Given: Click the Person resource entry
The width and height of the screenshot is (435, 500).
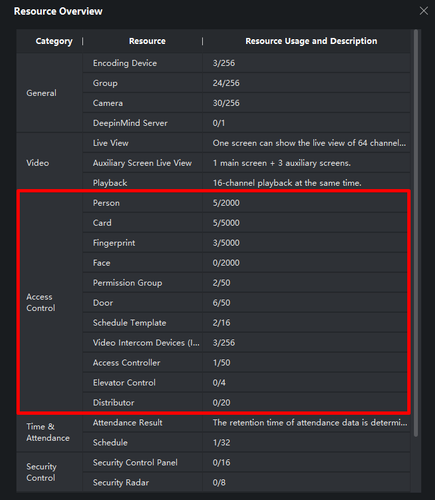Looking at the screenshot, I should click(x=106, y=203).
